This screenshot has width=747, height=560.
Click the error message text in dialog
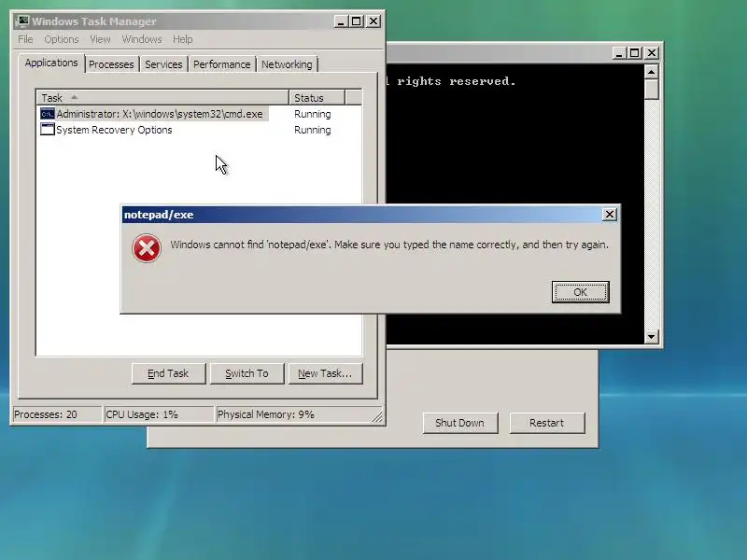(389, 245)
